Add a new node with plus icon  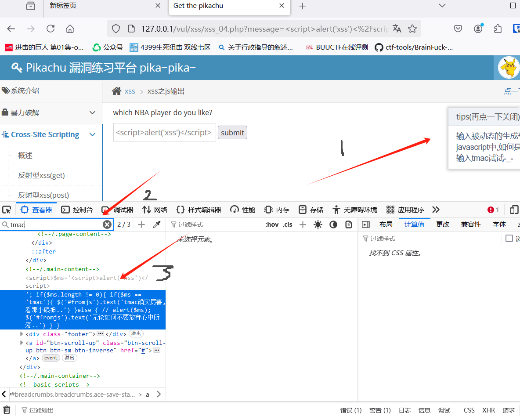pyautogui.click(x=141, y=224)
